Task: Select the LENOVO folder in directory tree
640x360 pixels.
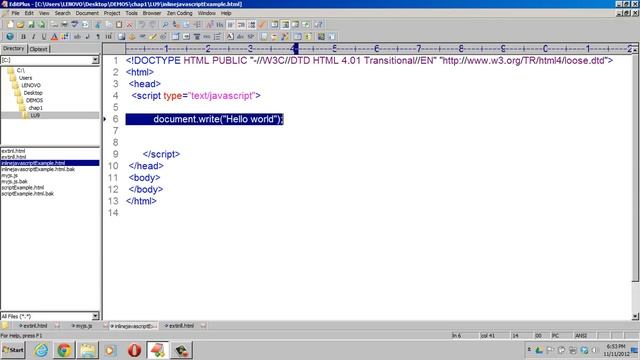Action: (x=31, y=85)
